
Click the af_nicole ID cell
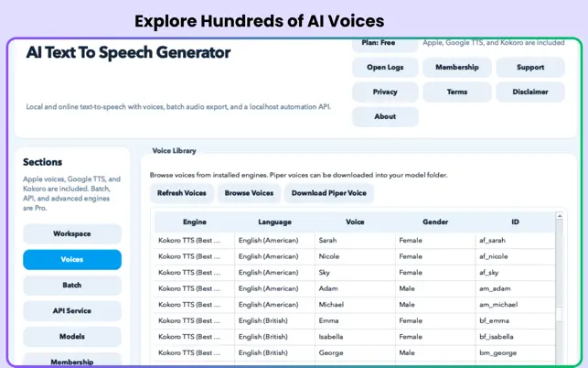515,256
